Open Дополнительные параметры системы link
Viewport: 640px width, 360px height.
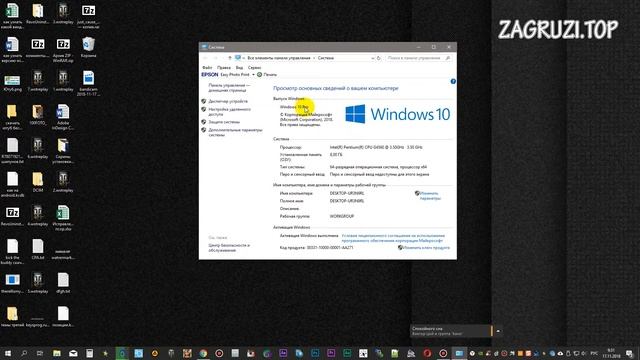pos(235,132)
